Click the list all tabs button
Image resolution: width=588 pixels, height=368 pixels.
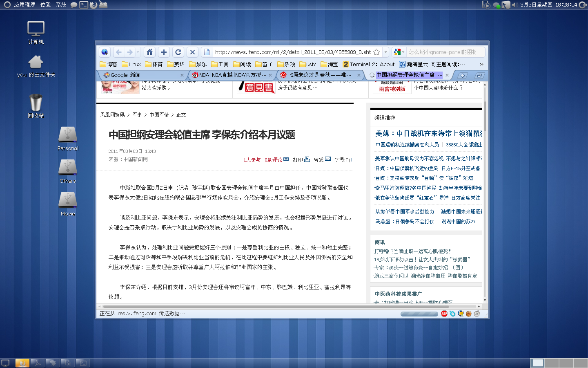(479, 75)
